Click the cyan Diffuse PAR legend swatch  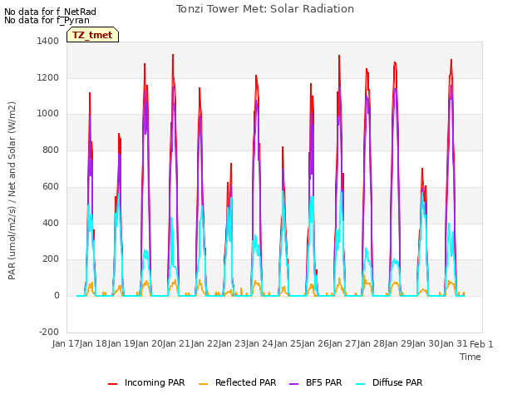[x=360, y=384]
